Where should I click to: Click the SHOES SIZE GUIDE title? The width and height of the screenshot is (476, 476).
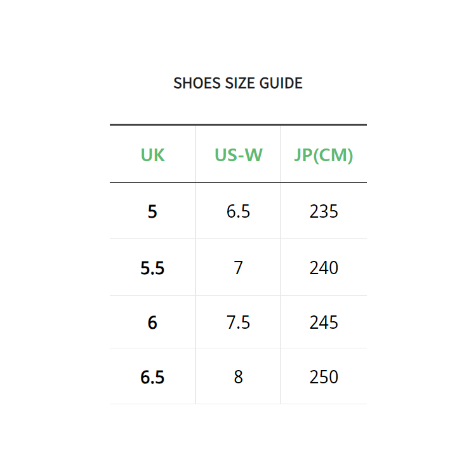pyautogui.click(x=238, y=83)
